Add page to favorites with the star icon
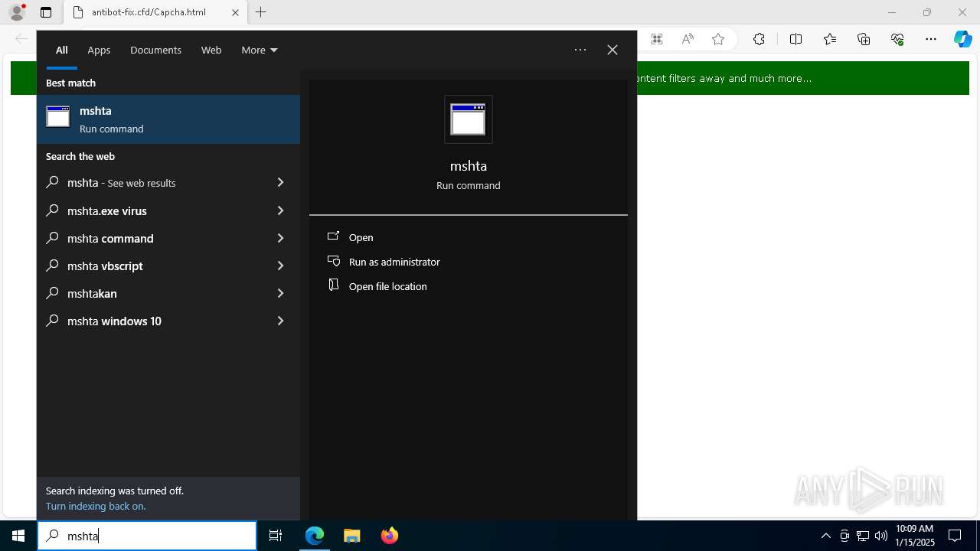The height and width of the screenshot is (551, 980). pyautogui.click(x=718, y=39)
